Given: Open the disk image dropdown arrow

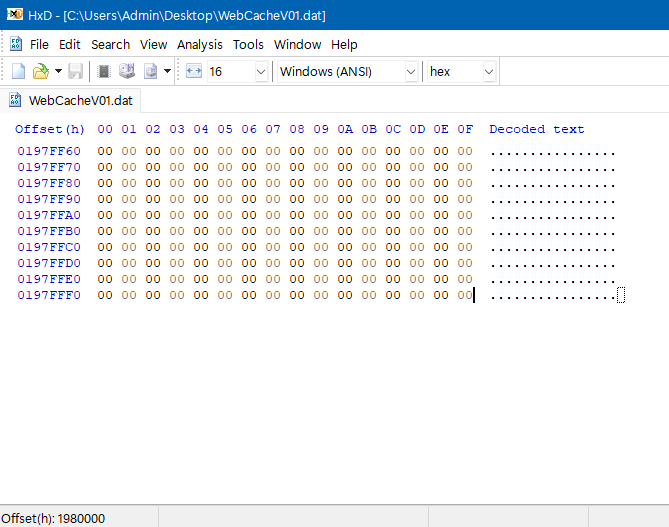Looking at the screenshot, I should point(167,71).
